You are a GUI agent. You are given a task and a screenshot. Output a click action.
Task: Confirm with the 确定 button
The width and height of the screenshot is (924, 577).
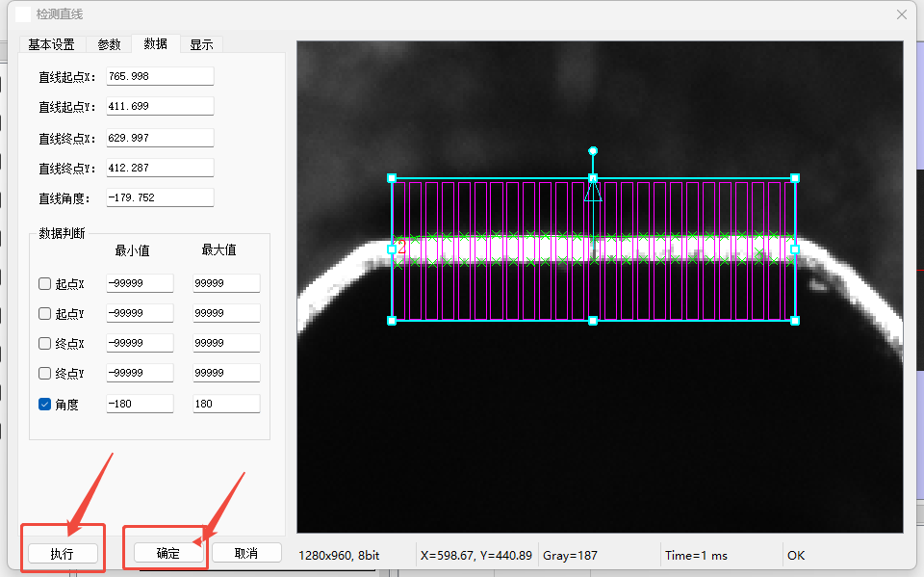click(x=168, y=553)
